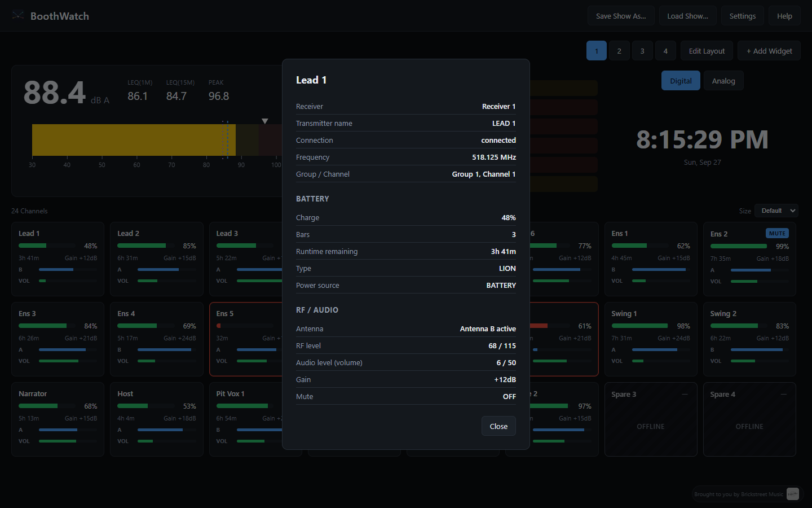Click the 8:15:29 PM clock display
Viewport: 812px width, 508px height.
[x=702, y=139]
